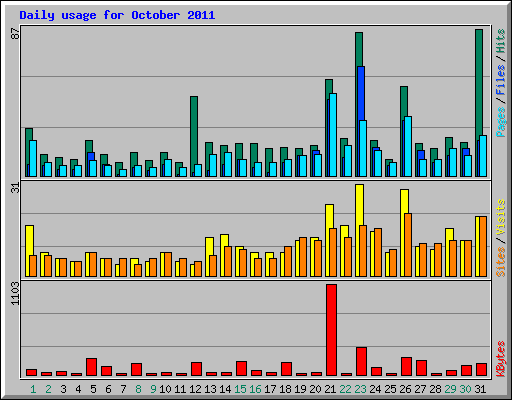
Task: Click the 'Daily usage for October 2011' title
Action: pos(117,15)
